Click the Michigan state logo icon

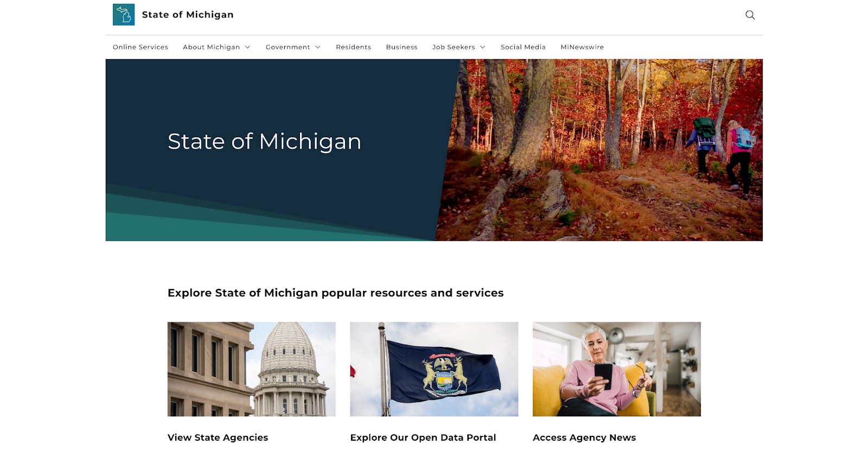click(124, 15)
